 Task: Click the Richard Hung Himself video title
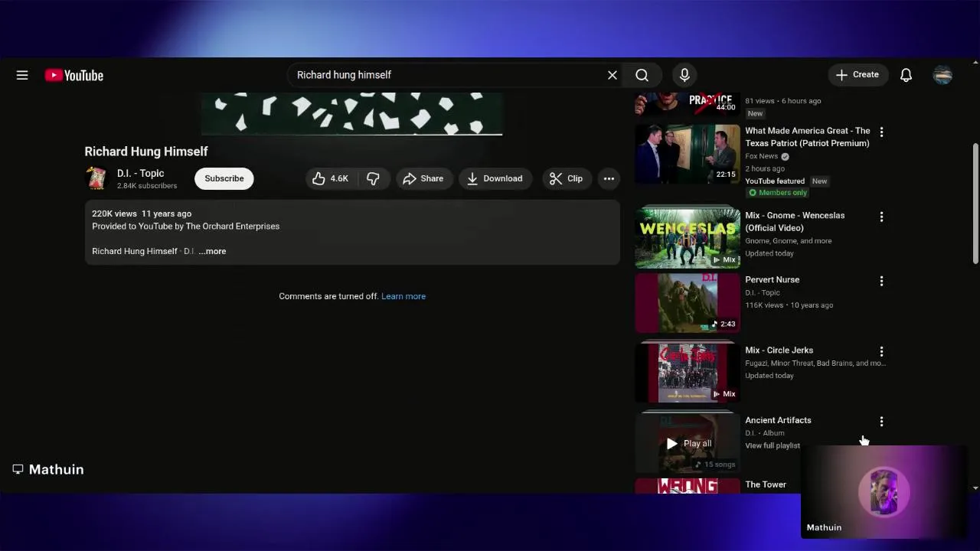tap(146, 152)
